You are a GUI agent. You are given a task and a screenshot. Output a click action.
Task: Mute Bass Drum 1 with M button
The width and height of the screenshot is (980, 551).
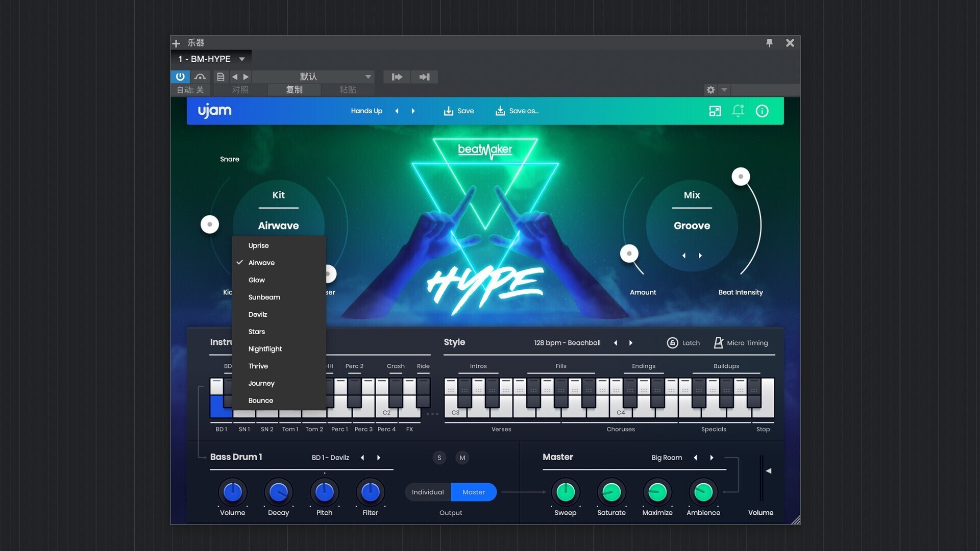point(462,458)
